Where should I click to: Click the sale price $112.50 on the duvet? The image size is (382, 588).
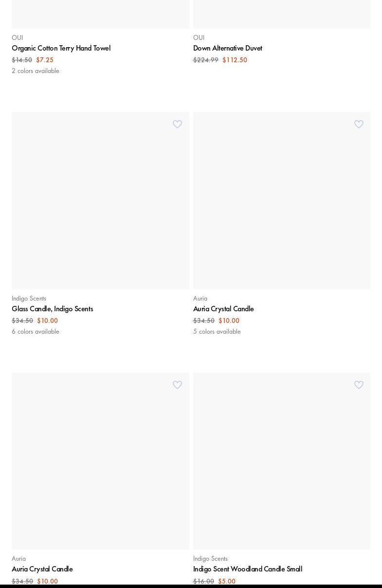click(235, 60)
